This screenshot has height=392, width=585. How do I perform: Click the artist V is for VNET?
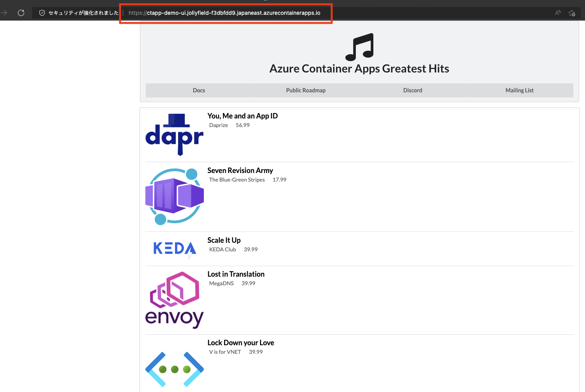click(x=225, y=352)
